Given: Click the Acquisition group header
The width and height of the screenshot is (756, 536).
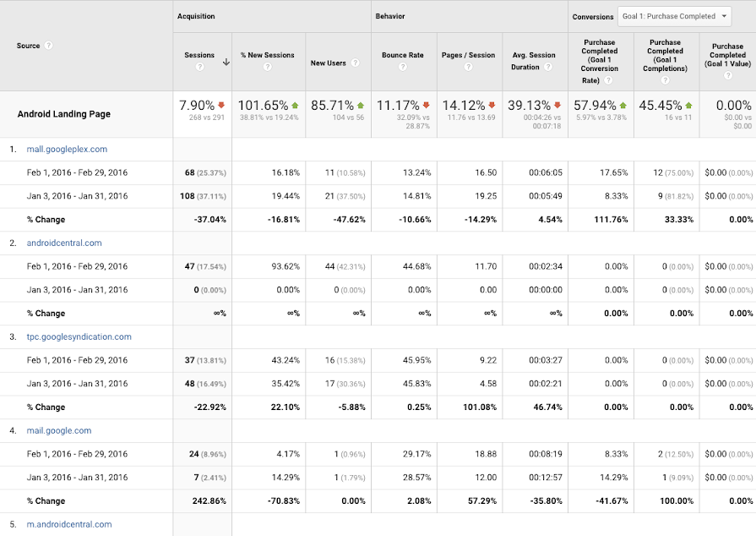Looking at the screenshot, I should click(196, 16).
